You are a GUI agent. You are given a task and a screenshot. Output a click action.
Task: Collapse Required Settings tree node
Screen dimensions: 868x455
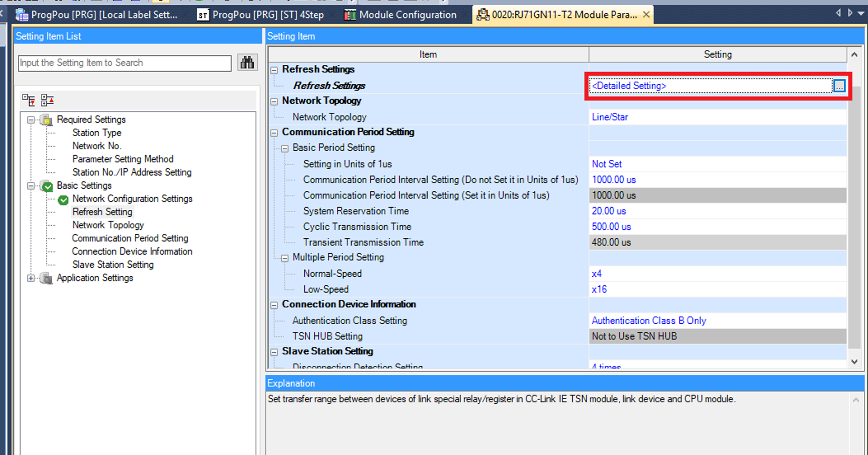click(x=31, y=120)
